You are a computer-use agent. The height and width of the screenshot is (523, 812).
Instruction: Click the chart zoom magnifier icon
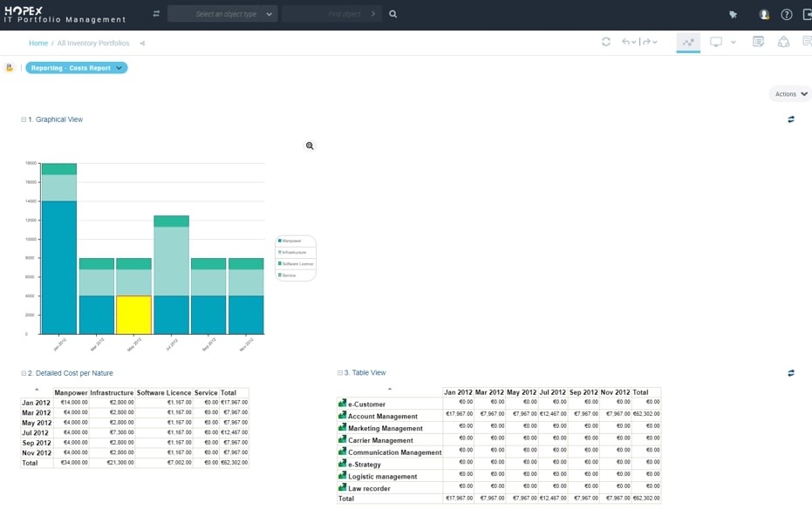(x=310, y=146)
